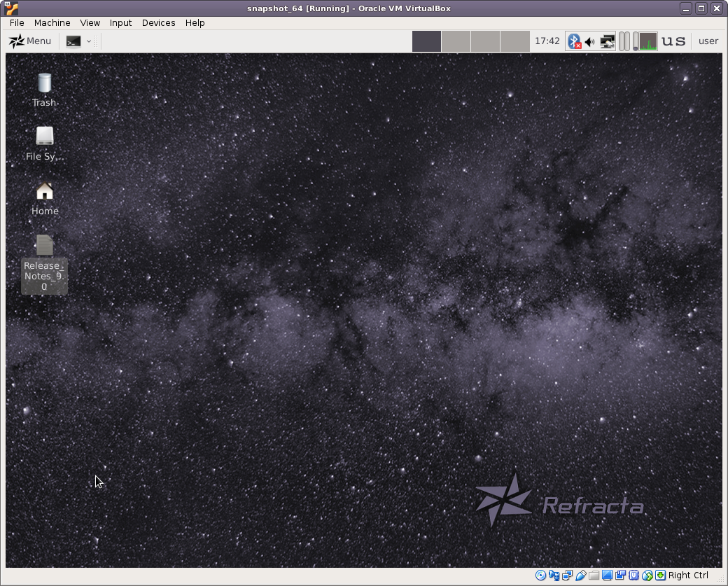Open the View menu
This screenshot has height=586, width=728.
(x=90, y=22)
